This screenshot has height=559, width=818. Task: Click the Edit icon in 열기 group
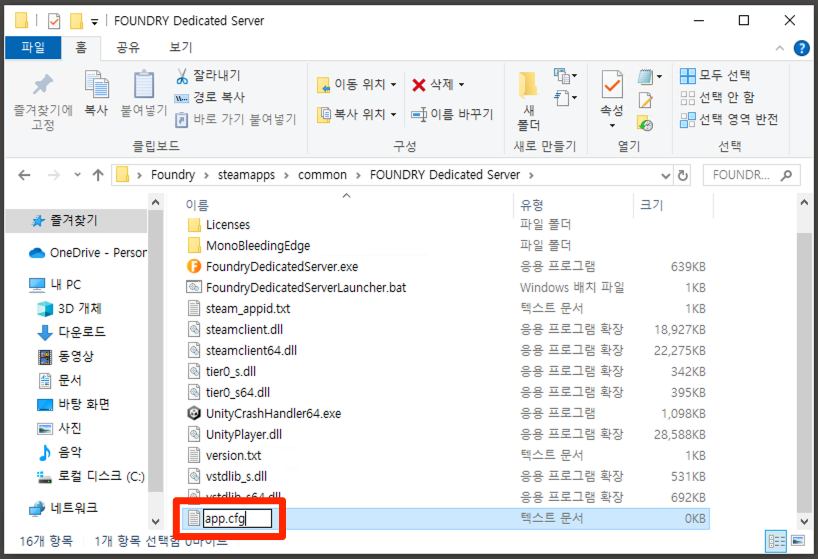point(645,100)
